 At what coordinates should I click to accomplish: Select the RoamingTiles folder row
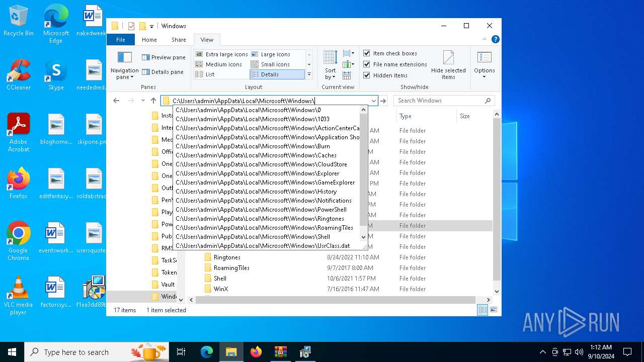pyautogui.click(x=340, y=268)
